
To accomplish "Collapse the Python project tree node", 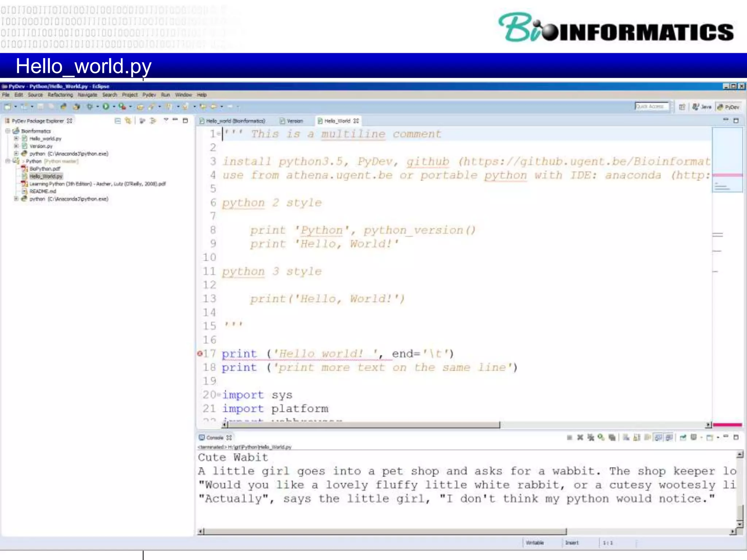I will coord(7,161).
